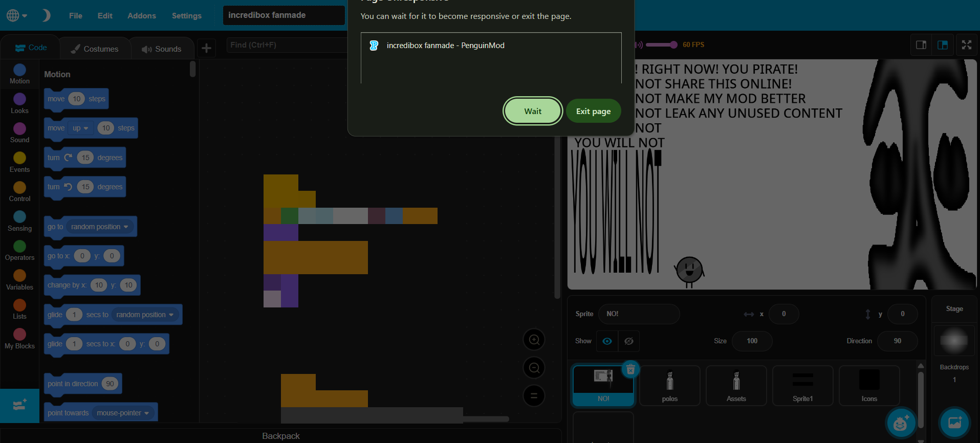Click the Wait button in dialog

(x=533, y=111)
